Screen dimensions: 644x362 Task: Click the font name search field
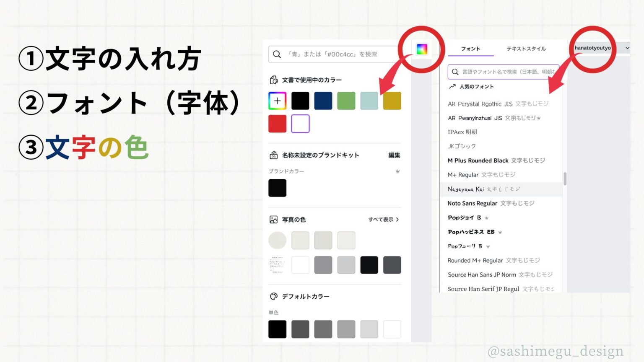(x=507, y=72)
